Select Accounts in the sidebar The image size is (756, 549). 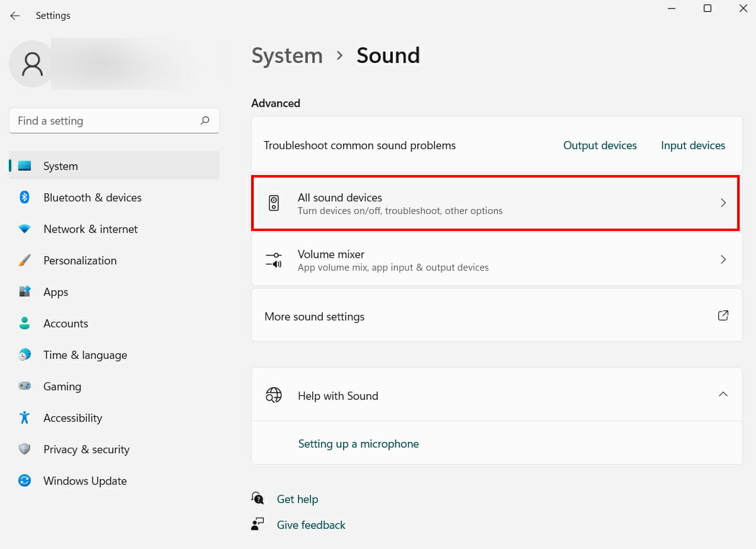(x=114, y=324)
